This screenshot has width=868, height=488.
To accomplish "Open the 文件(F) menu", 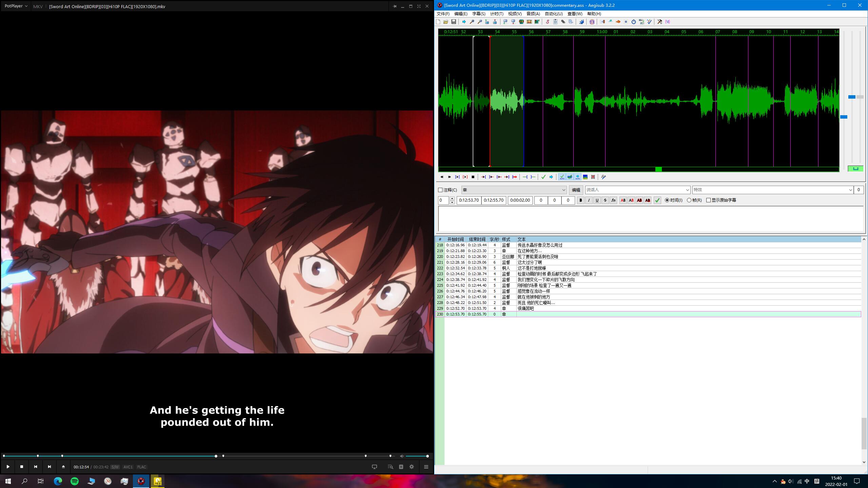I will (x=443, y=14).
